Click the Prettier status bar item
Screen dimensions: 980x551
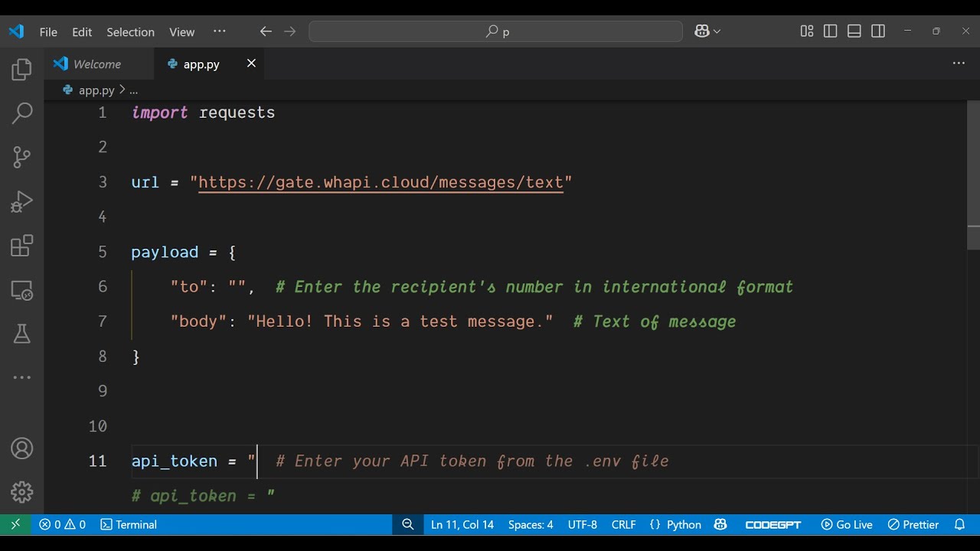913,524
